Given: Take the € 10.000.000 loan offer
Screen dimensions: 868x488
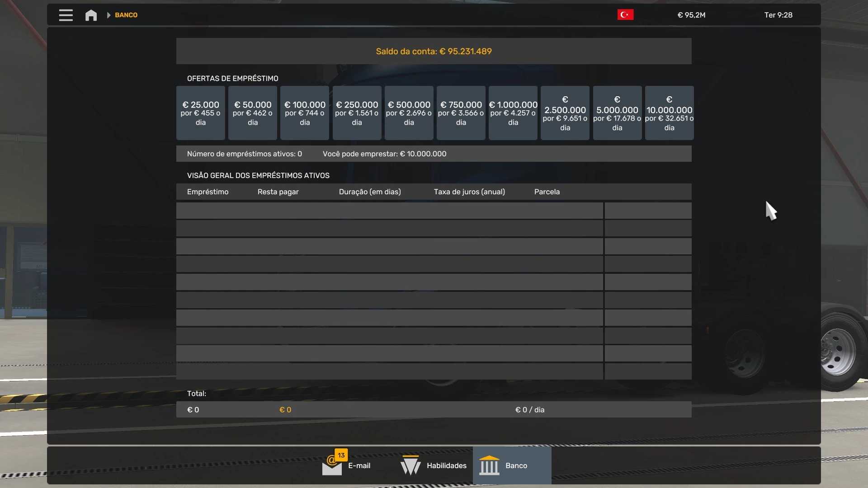Looking at the screenshot, I should [x=669, y=113].
